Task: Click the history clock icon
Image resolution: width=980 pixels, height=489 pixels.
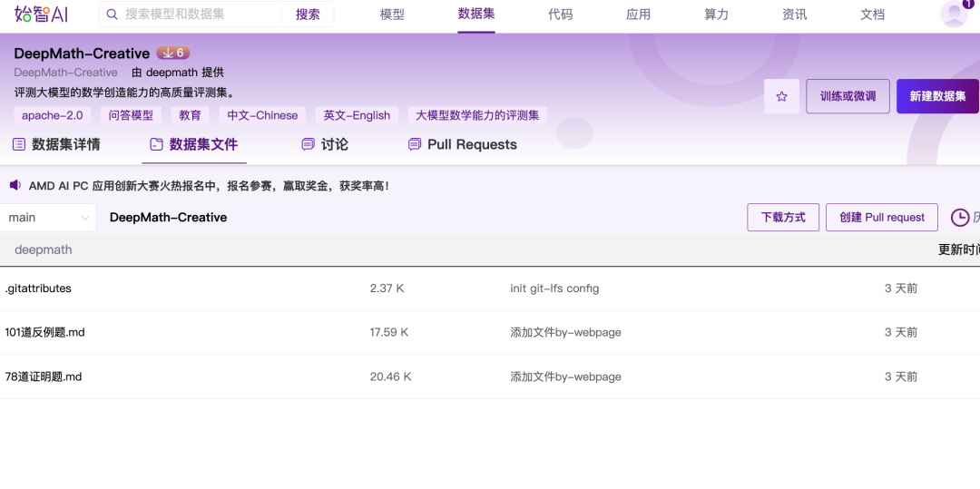Action: point(960,218)
